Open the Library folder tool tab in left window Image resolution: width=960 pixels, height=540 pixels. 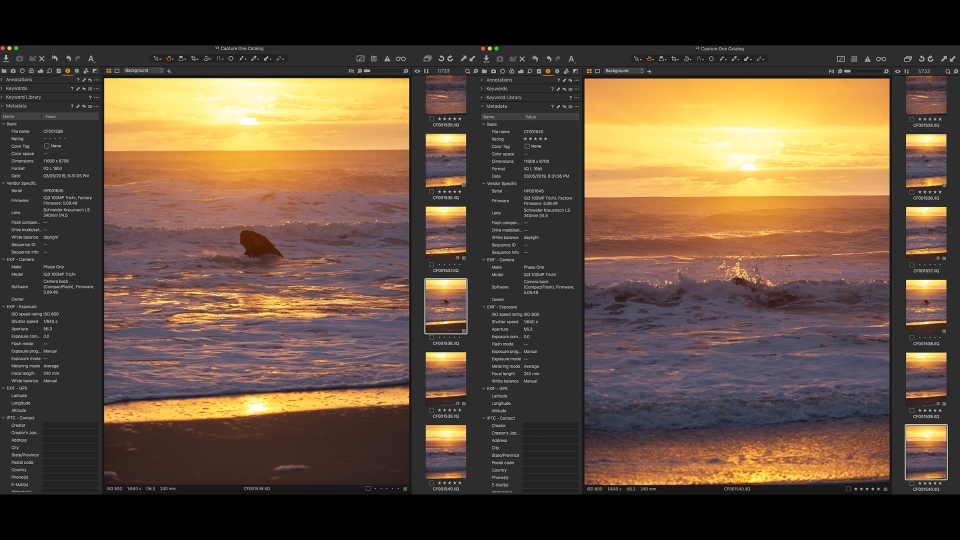[4, 71]
